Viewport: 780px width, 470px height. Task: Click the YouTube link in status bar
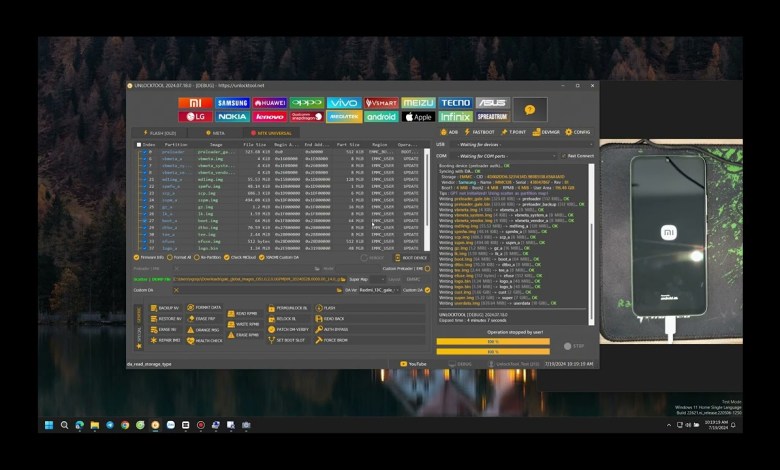tap(416, 364)
